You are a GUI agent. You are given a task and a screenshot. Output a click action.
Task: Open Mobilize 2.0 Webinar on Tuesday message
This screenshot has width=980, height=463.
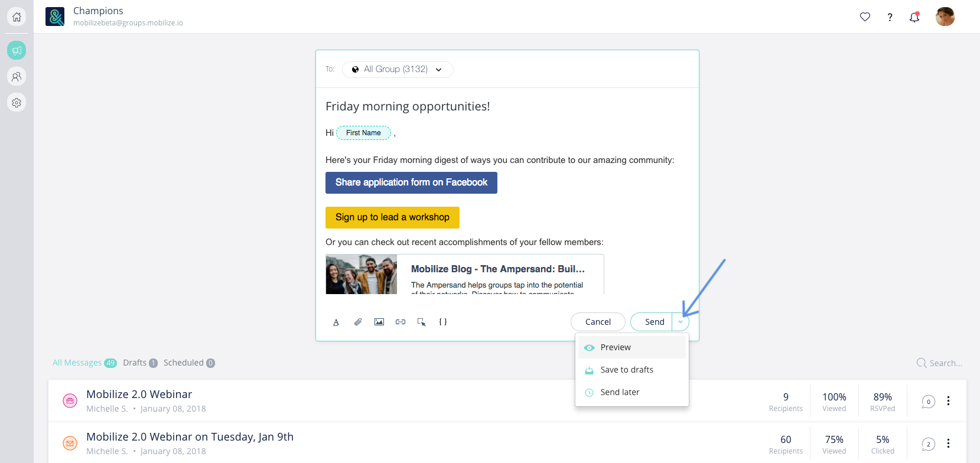coord(190,436)
